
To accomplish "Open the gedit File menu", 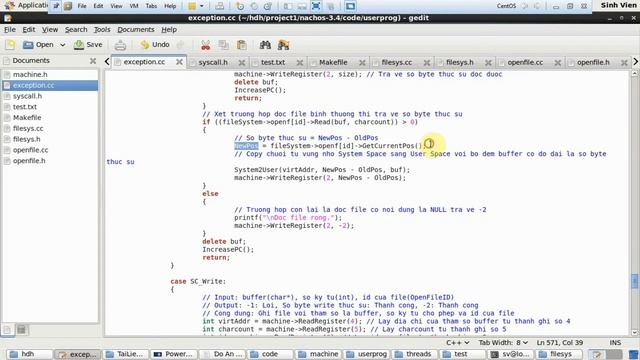I will pos(10,29).
